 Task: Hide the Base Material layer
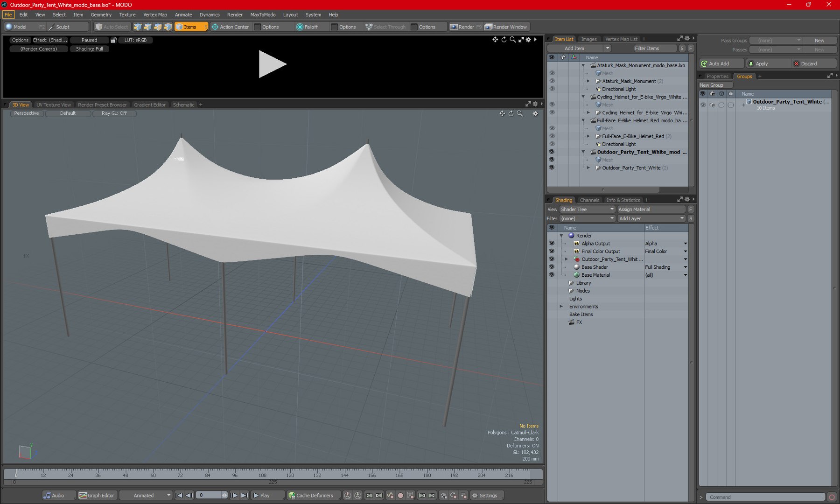pos(552,275)
